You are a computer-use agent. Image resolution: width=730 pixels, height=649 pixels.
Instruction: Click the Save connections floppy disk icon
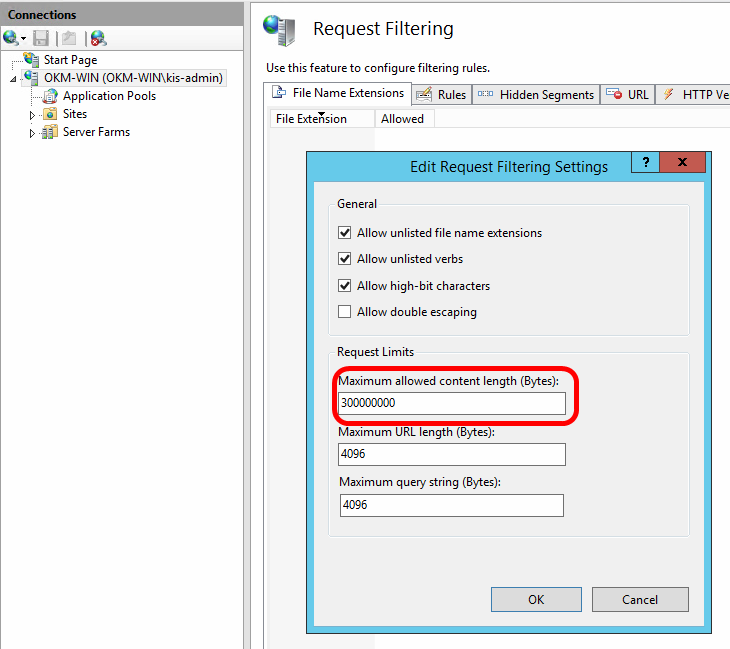(x=41, y=38)
